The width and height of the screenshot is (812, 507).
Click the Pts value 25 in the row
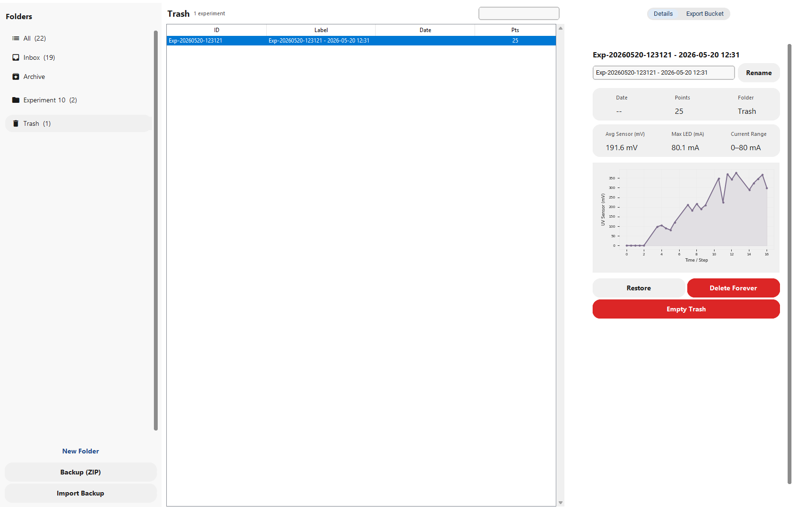pos(515,41)
